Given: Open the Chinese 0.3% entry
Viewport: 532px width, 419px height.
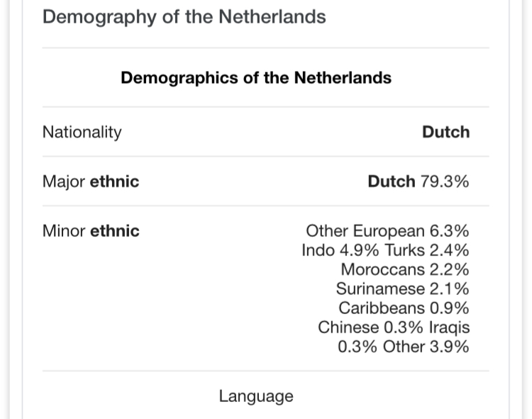Looking at the screenshot, I should point(370,328).
